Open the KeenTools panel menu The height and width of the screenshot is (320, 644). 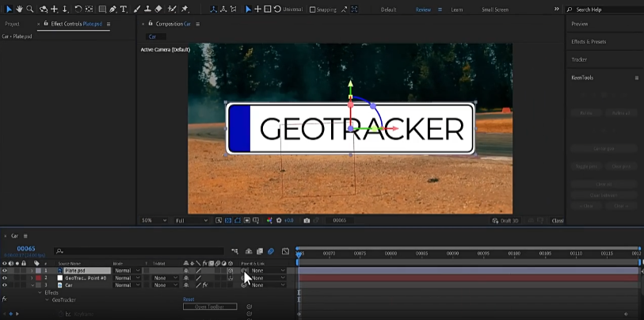637,78
